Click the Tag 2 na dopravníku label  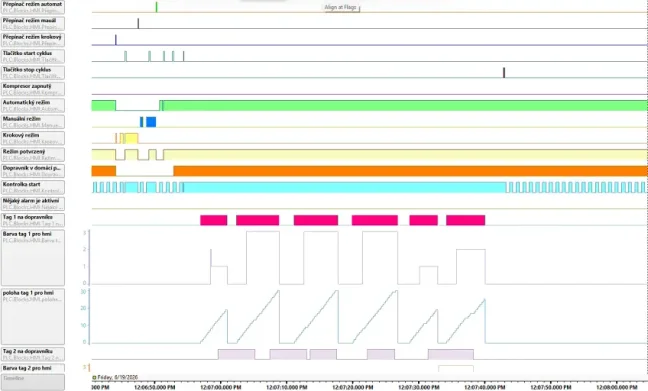[x=33, y=354]
